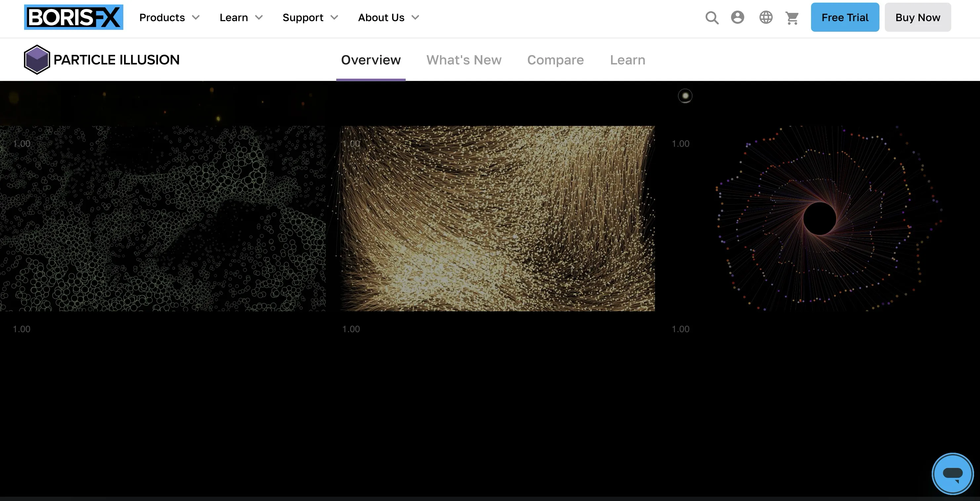Switch to the Compare tab
Image resolution: width=980 pixels, height=501 pixels.
(x=555, y=60)
